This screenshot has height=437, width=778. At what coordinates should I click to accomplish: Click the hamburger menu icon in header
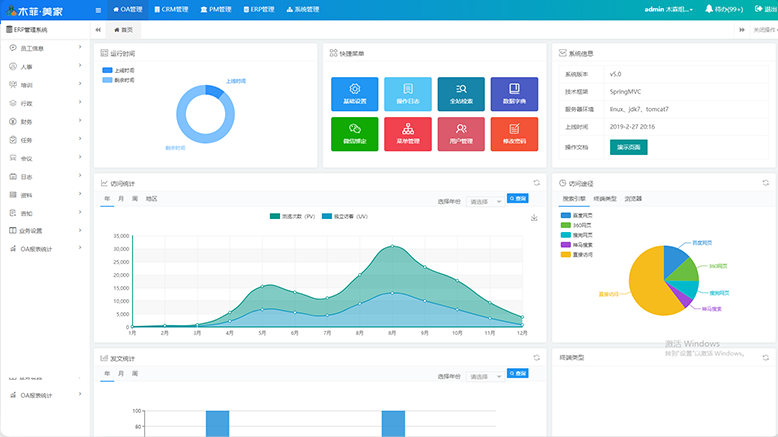coord(97,9)
